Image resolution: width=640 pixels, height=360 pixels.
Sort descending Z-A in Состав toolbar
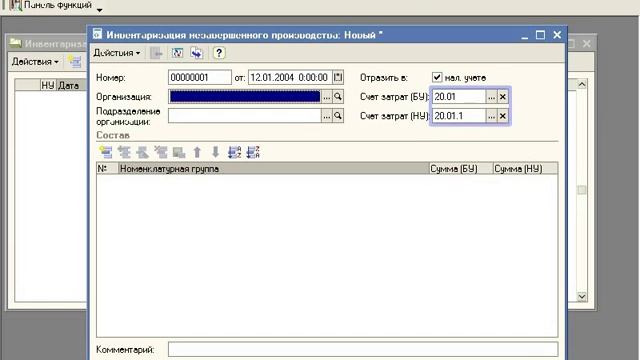[253, 152]
